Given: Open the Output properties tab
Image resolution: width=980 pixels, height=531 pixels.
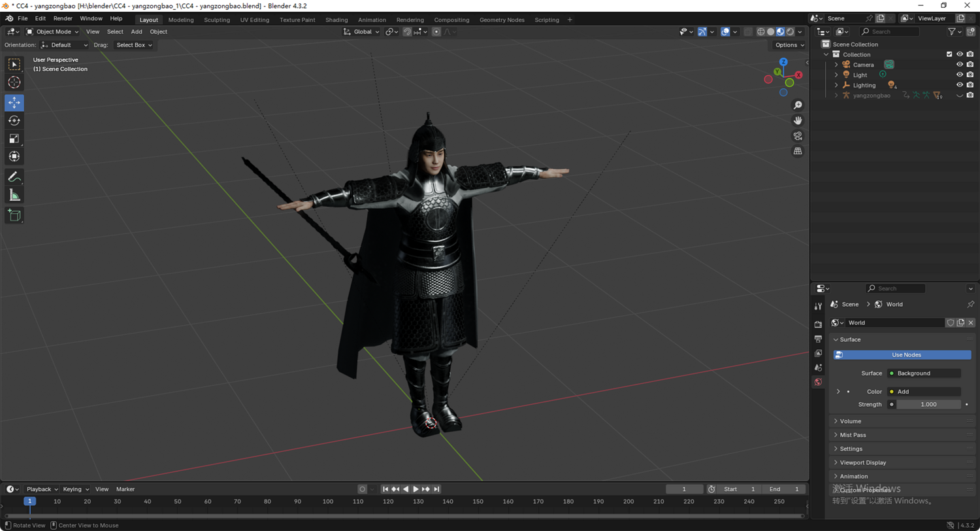Looking at the screenshot, I should tap(818, 339).
